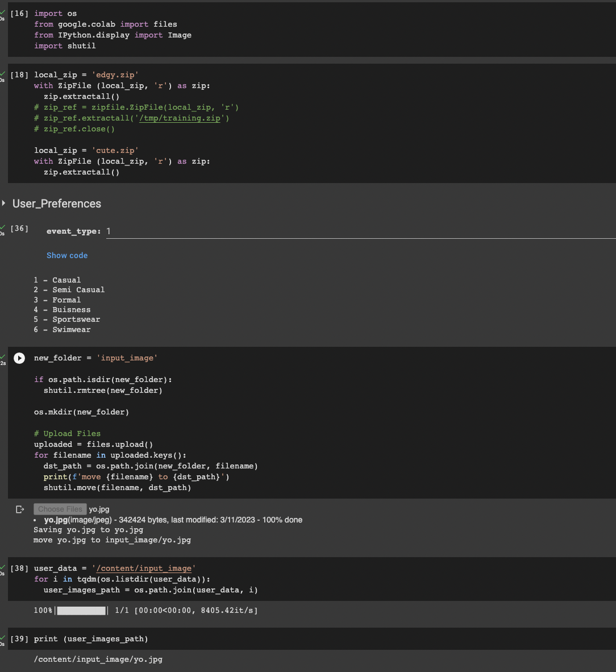The height and width of the screenshot is (672, 616).
Task: Click the Show code link
Action: [x=67, y=255]
